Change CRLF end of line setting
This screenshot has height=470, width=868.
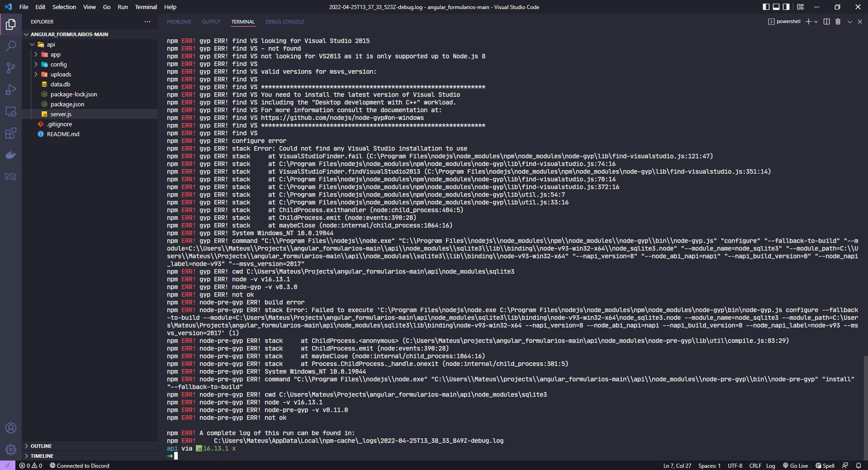pyautogui.click(x=755, y=465)
